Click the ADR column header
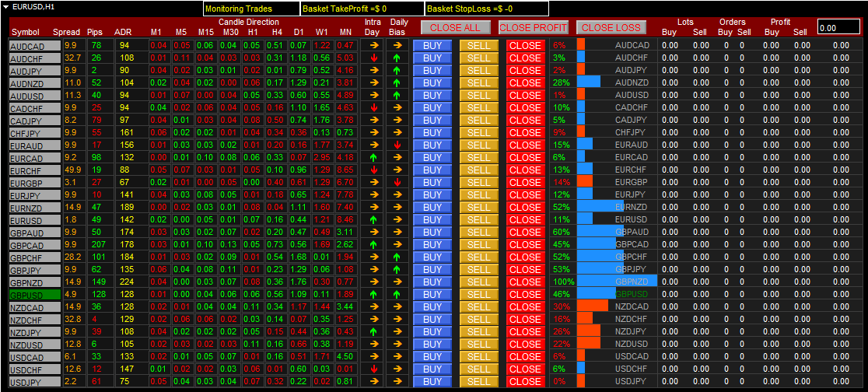This screenshot has width=868, height=392. [122, 32]
